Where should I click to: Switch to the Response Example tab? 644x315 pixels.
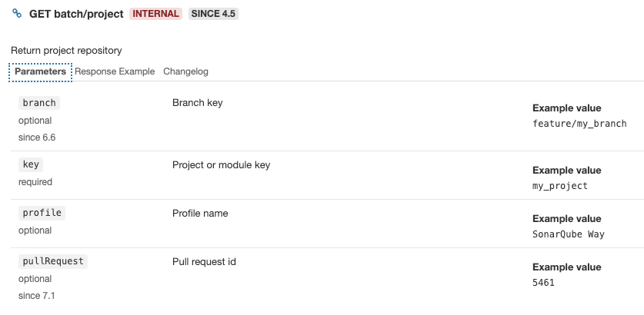coord(115,71)
